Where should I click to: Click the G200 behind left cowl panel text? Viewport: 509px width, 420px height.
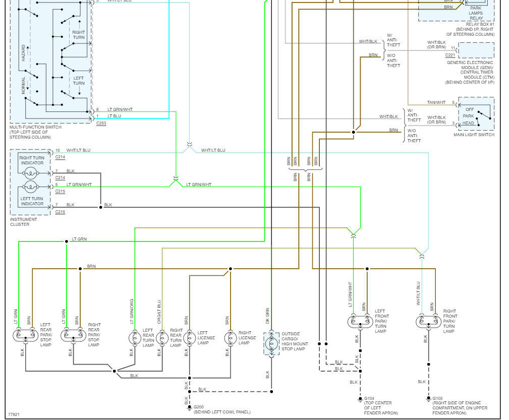click(222, 412)
